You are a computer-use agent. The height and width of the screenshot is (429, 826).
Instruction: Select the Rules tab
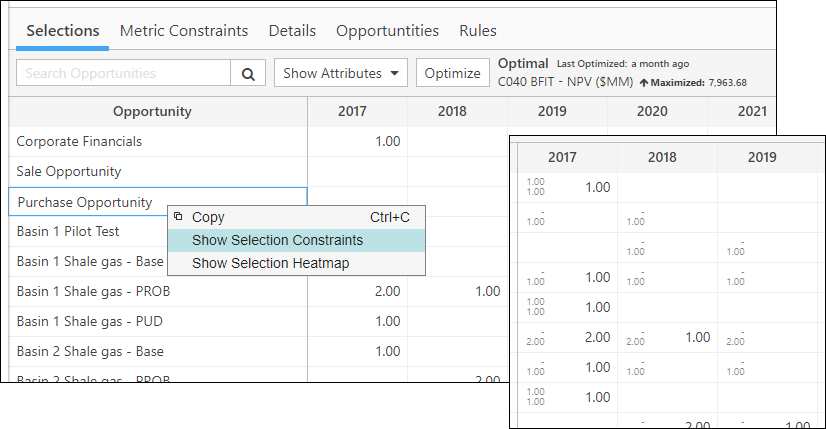(478, 31)
